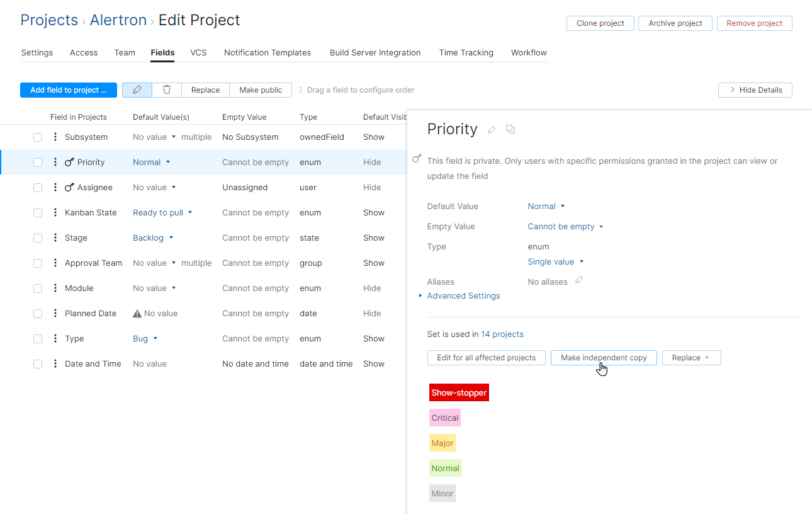Select the Priority row checkbox

point(38,162)
